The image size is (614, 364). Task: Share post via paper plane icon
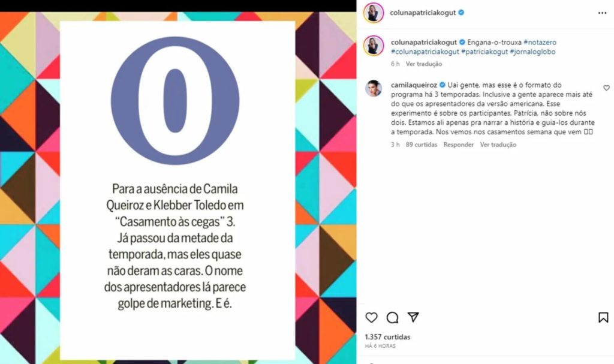[x=413, y=317]
